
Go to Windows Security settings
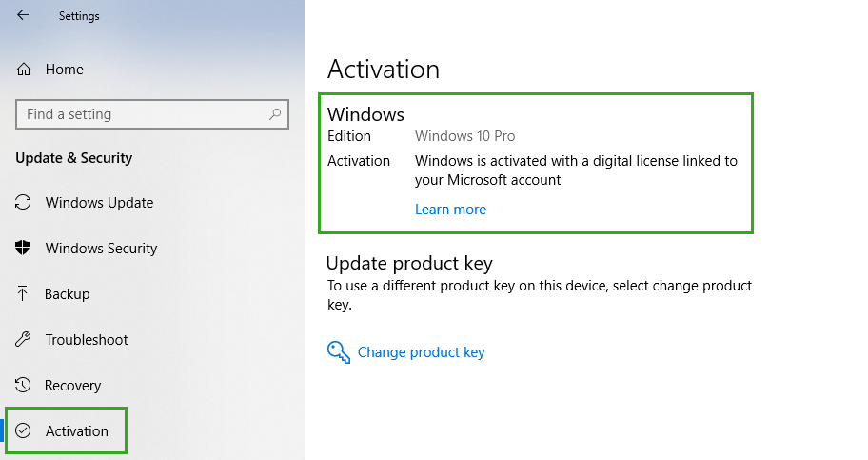[101, 249]
